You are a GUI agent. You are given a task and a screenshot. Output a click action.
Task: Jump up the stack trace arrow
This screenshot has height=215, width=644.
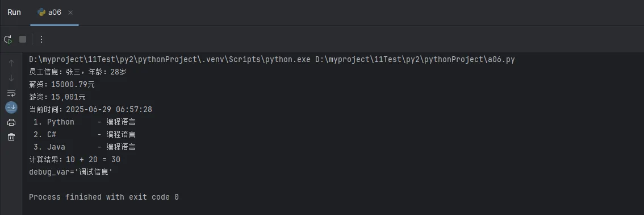(x=11, y=63)
